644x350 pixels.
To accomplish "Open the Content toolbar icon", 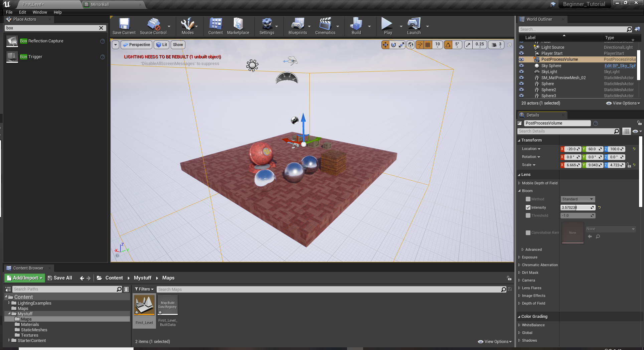I will tap(215, 26).
